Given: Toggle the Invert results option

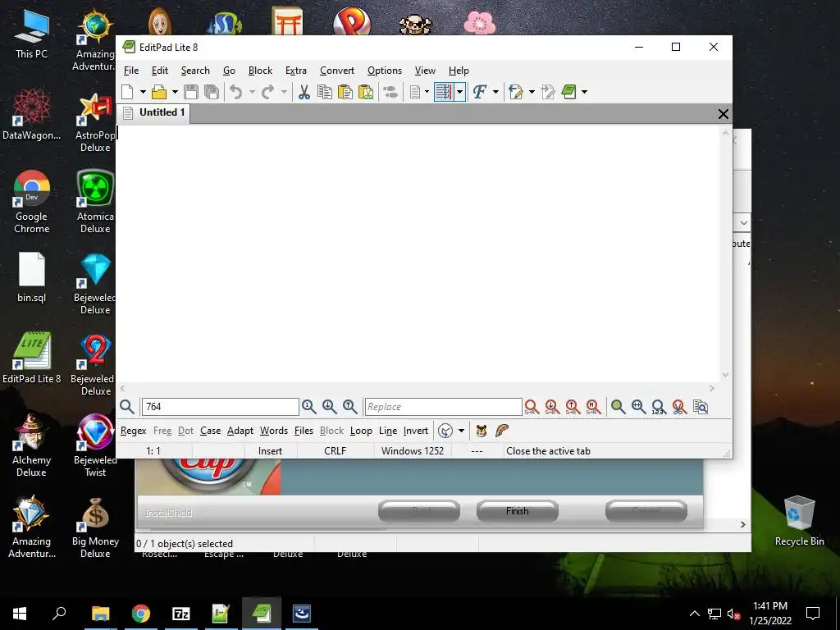Looking at the screenshot, I should (416, 431).
